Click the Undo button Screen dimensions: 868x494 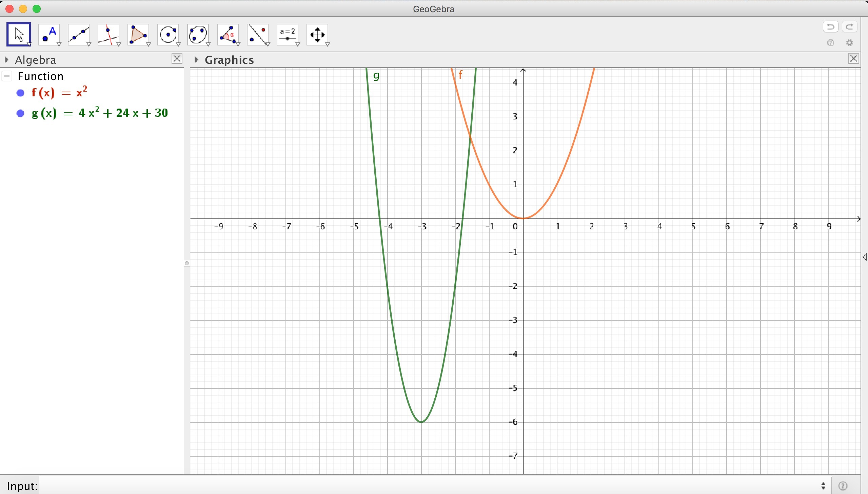point(830,26)
